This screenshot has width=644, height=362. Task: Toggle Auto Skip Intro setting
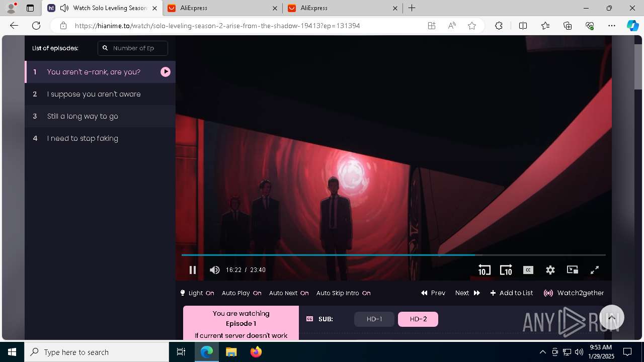click(x=343, y=293)
